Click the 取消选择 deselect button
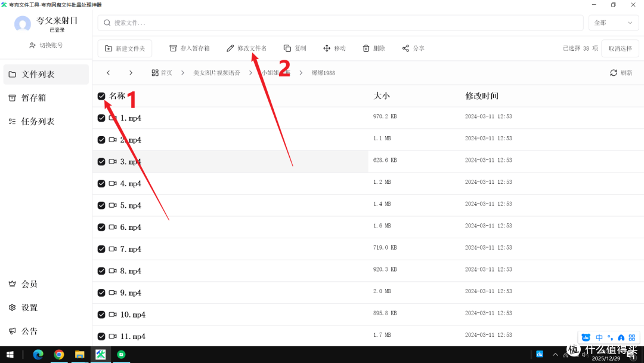The width and height of the screenshot is (644, 363). point(620,48)
